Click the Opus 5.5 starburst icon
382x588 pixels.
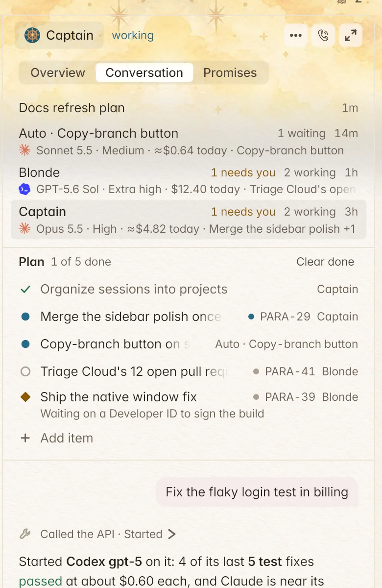[x=25, y=229]
